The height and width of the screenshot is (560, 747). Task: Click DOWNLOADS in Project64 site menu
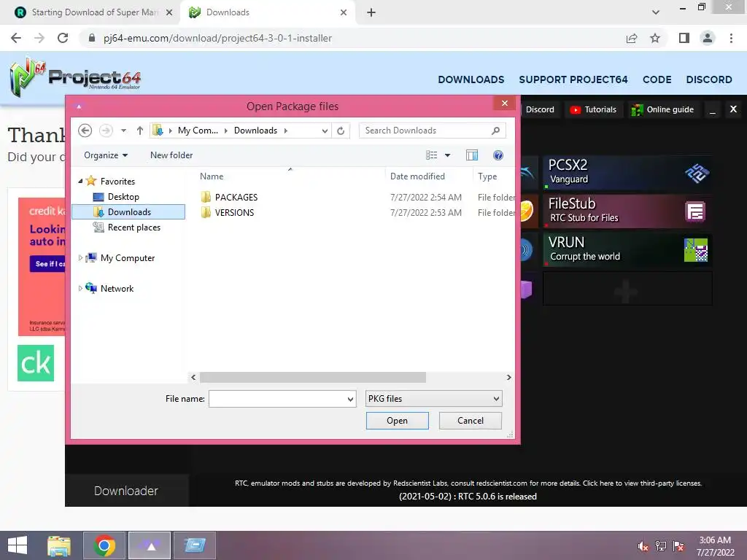coord(471,79)
